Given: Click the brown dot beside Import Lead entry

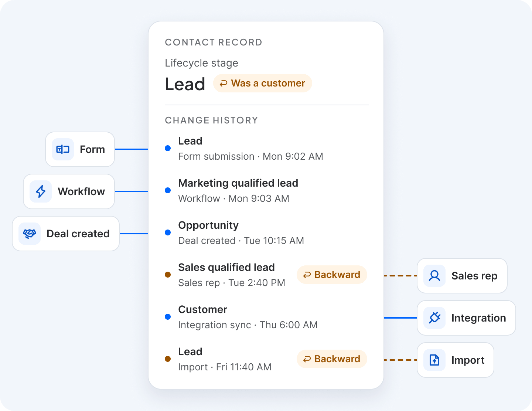Looking at the screenshot, I should pos(168,359).
